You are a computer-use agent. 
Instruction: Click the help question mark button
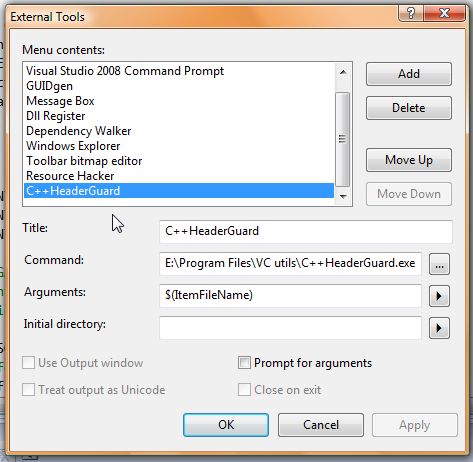pos(411,14)
